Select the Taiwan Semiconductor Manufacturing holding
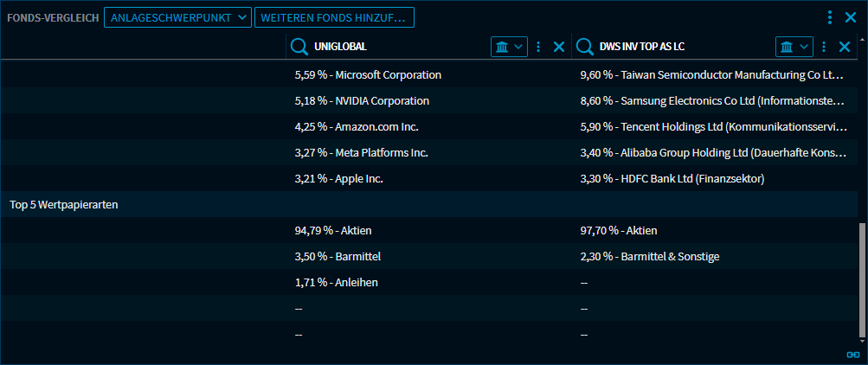Image resolution: width=868 pixels, height=365 pixels. pyautogui.click(x=710, y=75)
